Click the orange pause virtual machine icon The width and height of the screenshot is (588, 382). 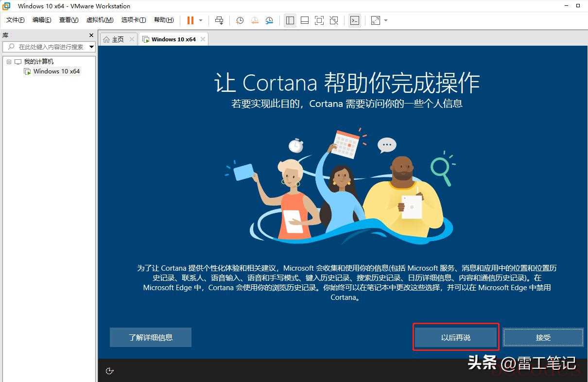(190, 20)
